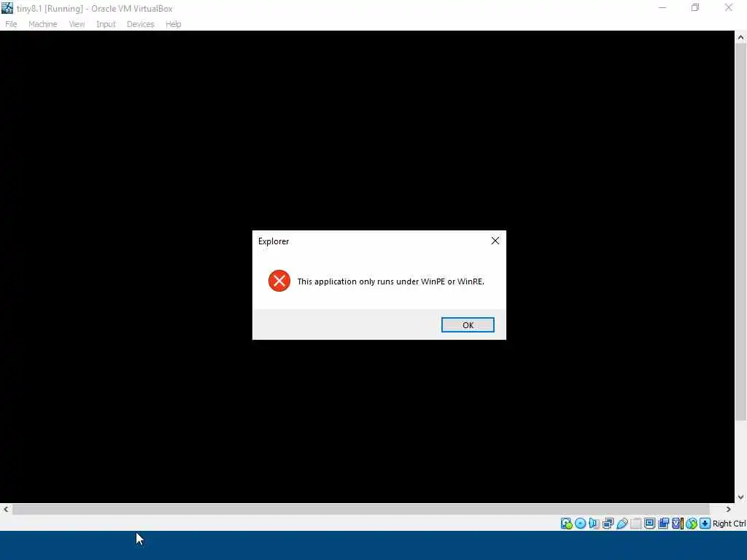Screen dimensions: 747x560
Task: Click the red error icon in dialog
Action: click(279, 281)
